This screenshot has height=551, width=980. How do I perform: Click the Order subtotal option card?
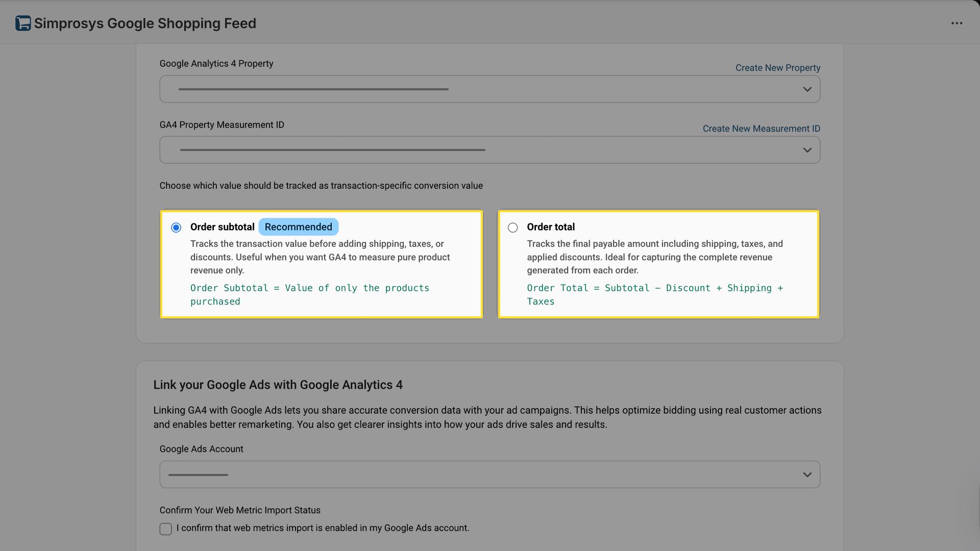coord(321,264)
